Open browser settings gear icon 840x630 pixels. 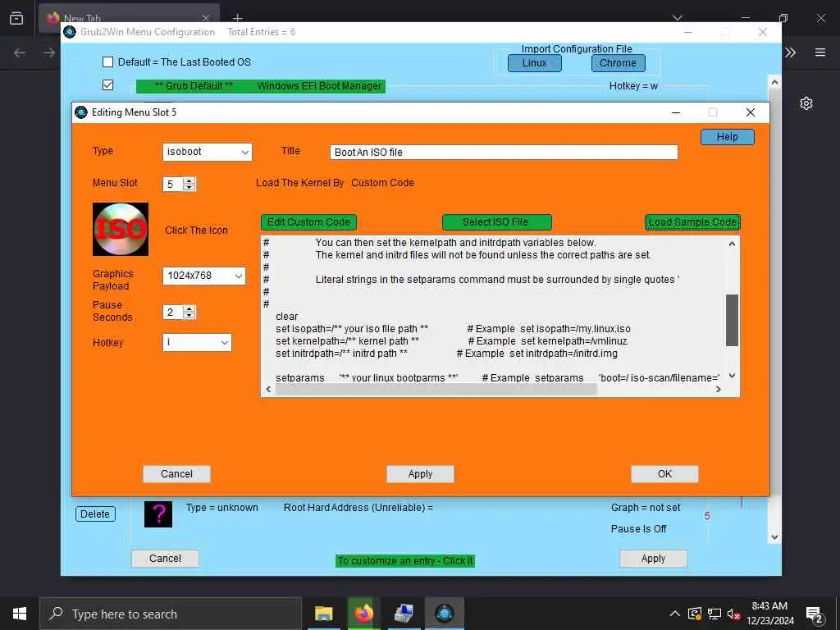[x=806, y=103]
